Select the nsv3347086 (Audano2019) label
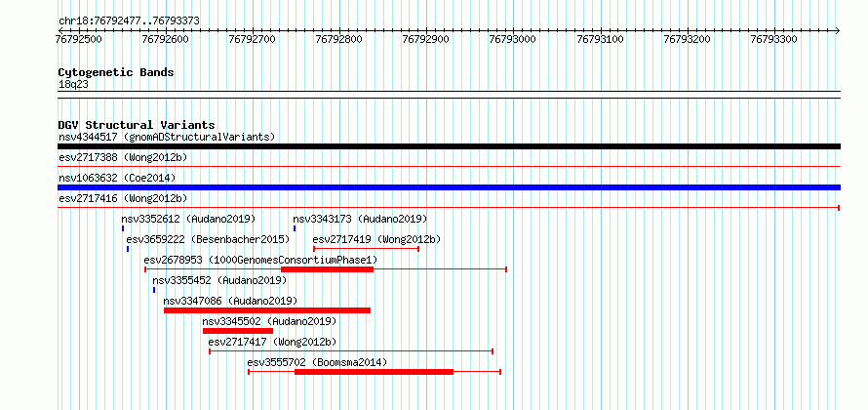The height and width of the screenshot is (410, 868). click(x=230, y=301)
